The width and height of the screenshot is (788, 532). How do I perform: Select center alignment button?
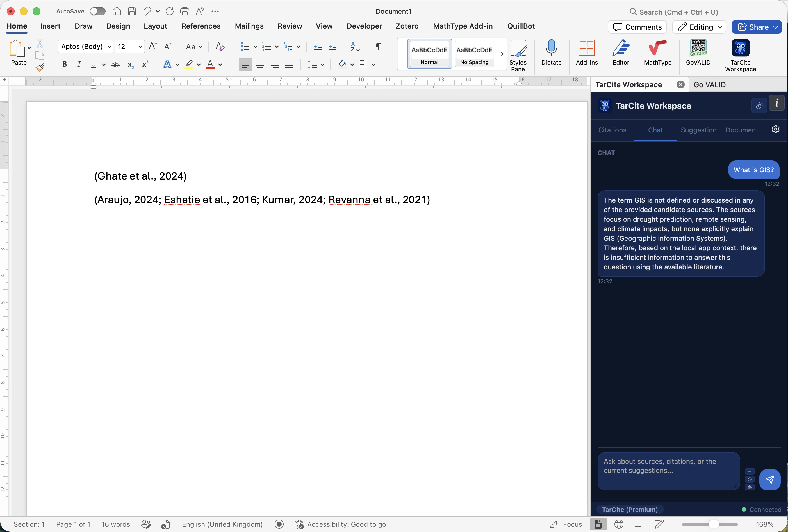260,64
